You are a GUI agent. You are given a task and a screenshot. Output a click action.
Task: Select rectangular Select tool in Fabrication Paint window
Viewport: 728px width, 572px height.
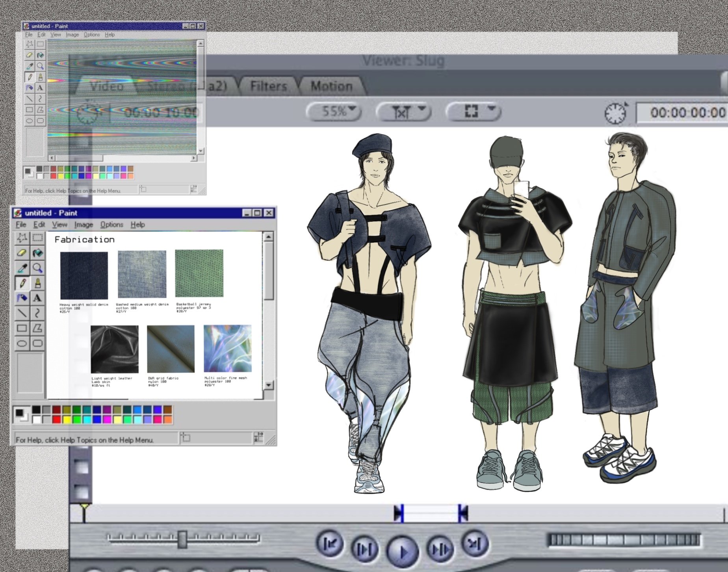pos(37,238)
